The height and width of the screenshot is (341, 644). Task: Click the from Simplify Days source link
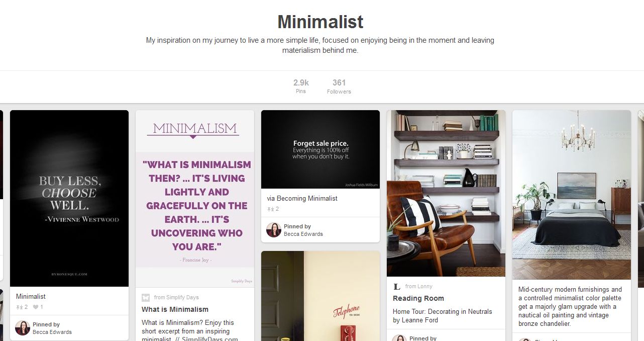pos(176,297)
